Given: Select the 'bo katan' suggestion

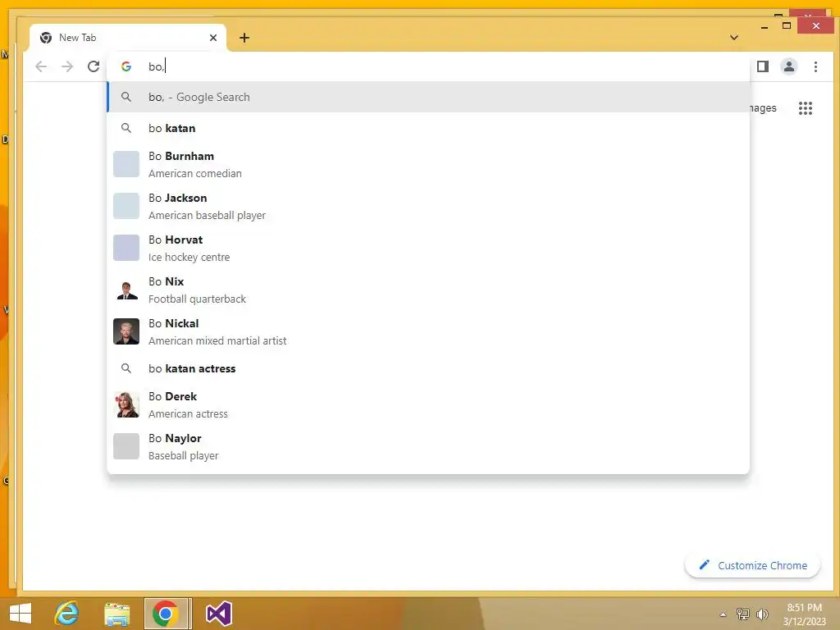Looking at the screenshot, I should coord(428,128).
